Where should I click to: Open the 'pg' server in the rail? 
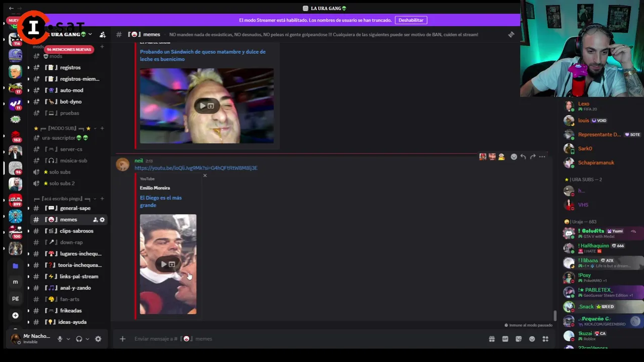16,298
